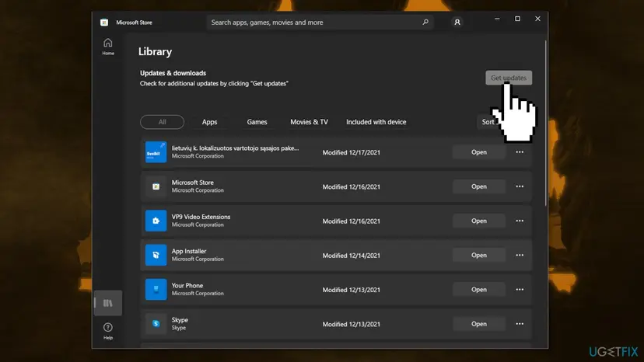This screenshot has height=362, width=644.
Task: Focus the Search apps, games, movies field
Action: pos(320,23)
